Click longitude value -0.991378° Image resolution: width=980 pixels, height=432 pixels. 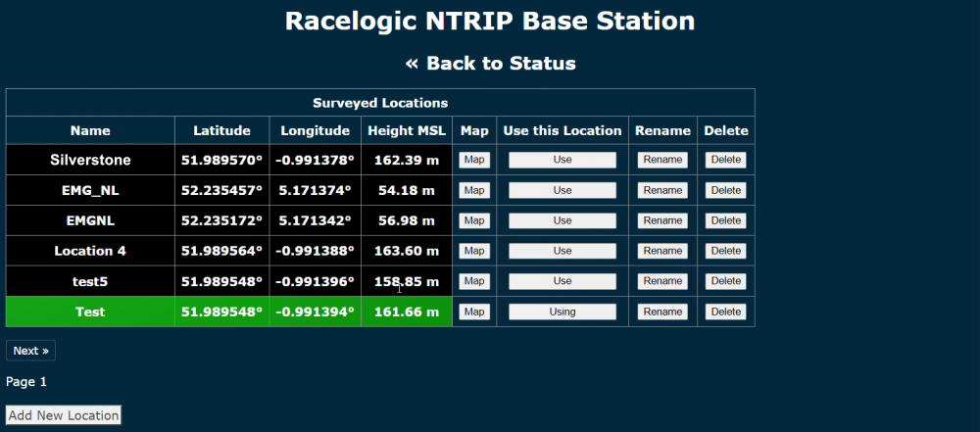(315, 160)
